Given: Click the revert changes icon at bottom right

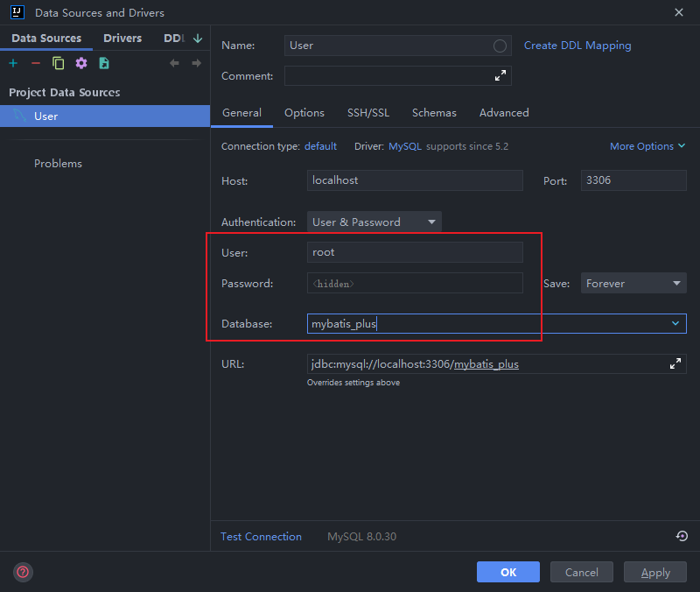Looking at the screenshot, I should tap(682, 537).
